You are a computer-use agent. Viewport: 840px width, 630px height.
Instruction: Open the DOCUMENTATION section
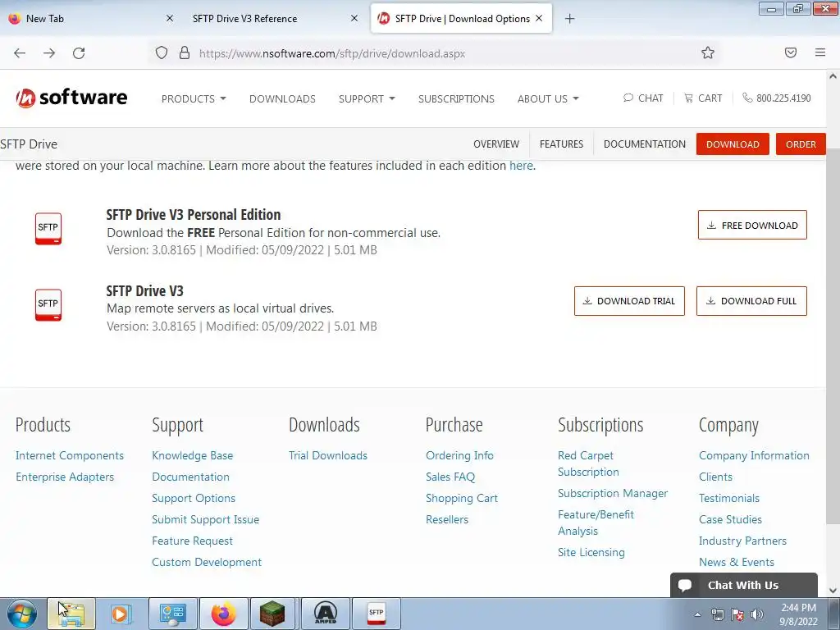coord(645,144)
